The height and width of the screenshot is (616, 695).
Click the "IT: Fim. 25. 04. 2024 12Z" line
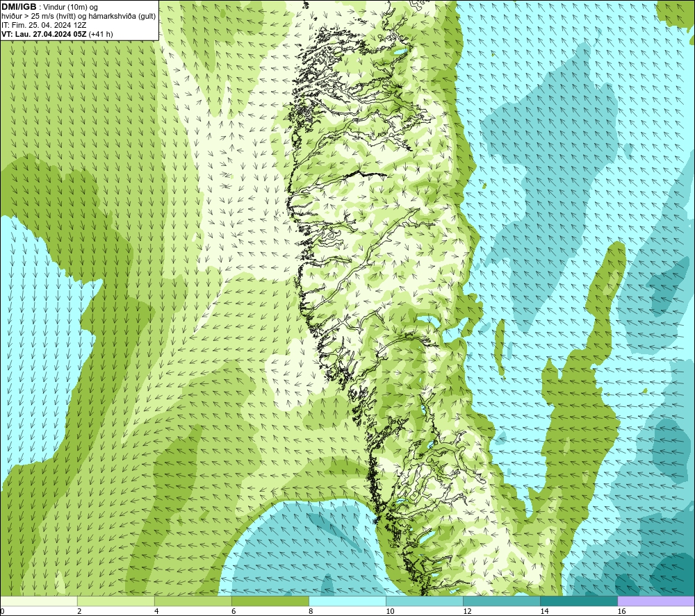44,25
